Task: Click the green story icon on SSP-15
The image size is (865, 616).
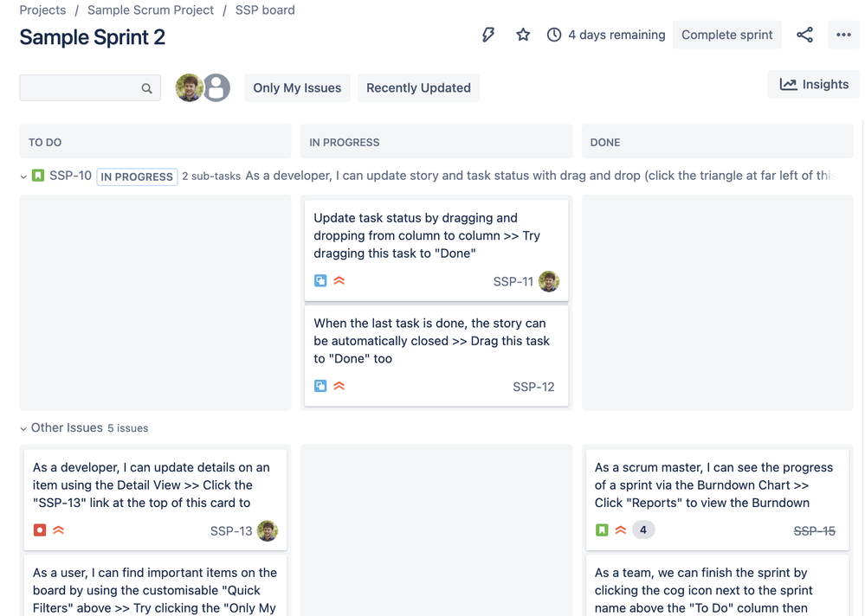Action: (602, 530)
